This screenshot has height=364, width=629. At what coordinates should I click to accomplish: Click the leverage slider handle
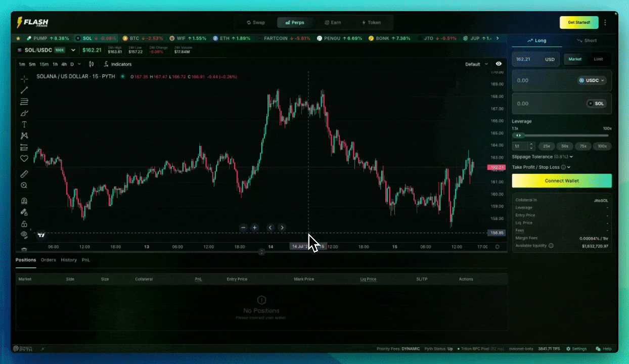point(518,135)
